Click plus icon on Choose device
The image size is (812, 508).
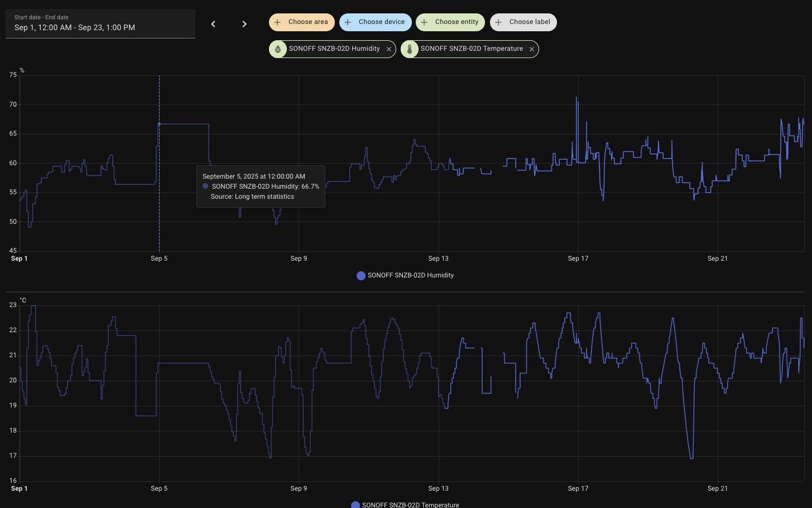coord(348,22)
